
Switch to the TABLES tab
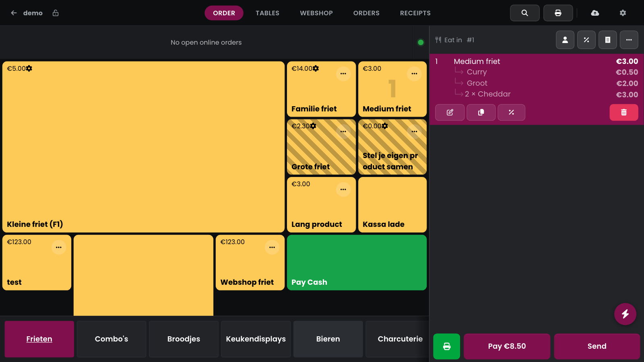click(x=267, y=13)
